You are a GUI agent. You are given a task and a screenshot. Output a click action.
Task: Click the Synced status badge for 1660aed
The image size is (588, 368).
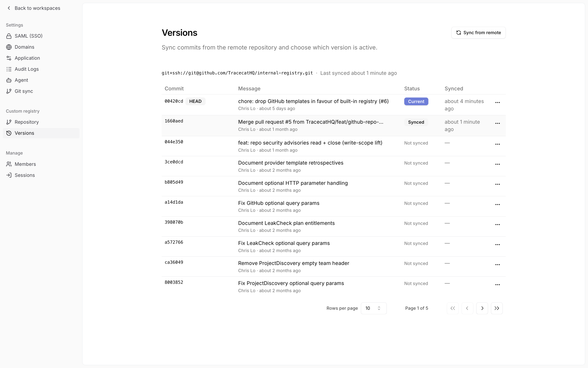416,122
